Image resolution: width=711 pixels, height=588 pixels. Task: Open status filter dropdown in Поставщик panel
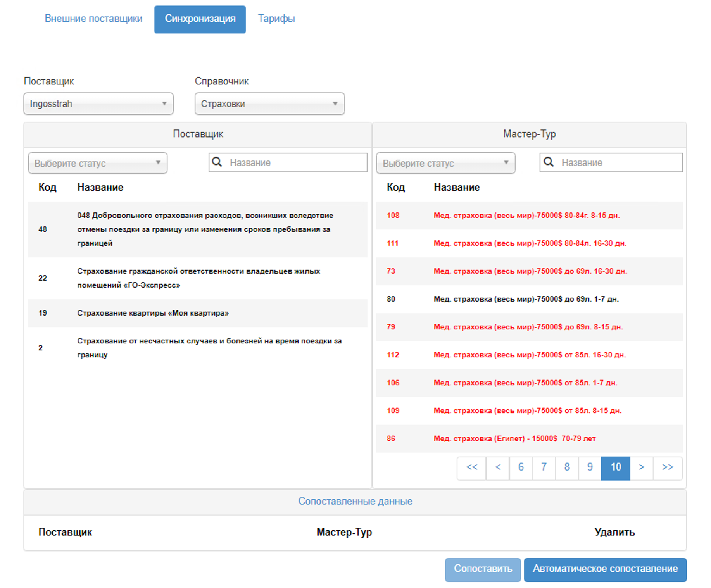click(x=98, y=163)
